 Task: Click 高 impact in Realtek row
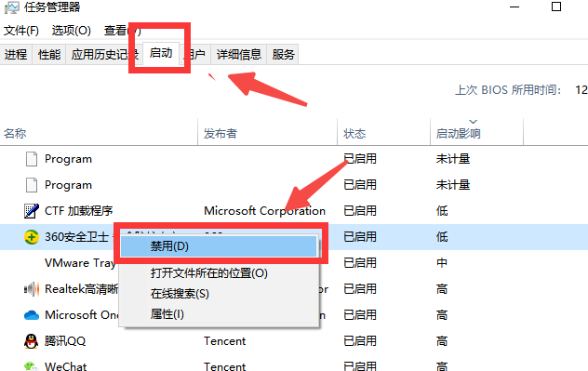442,289
